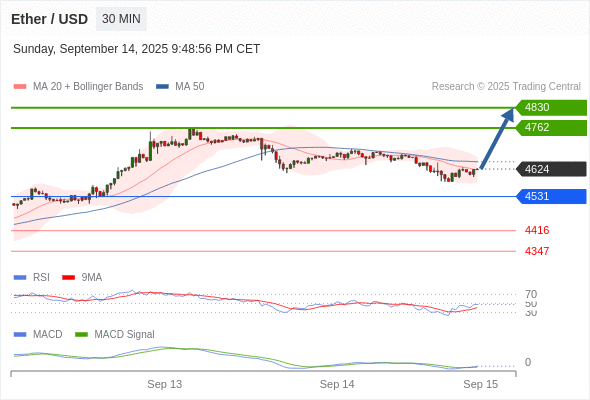Click the RSI blue legend swatch
590x400 pixels.
pos(20,278)
